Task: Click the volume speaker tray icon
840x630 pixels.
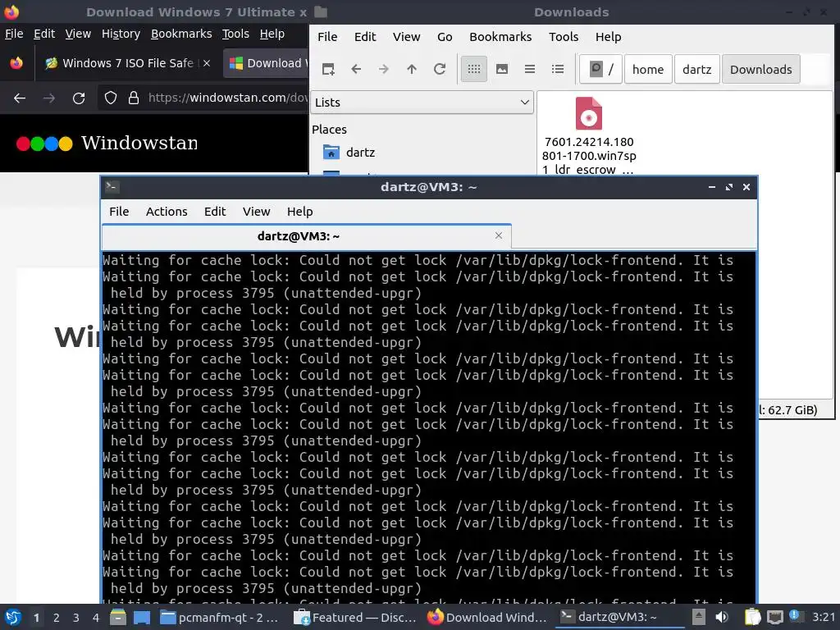Action: tap(722, 618)
